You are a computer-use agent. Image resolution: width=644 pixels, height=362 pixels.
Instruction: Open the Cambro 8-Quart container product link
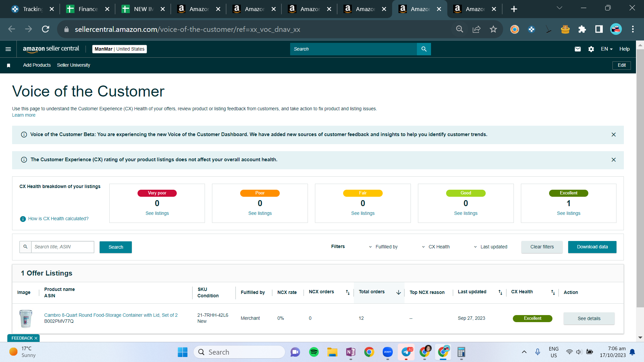[x=111, y=315]
